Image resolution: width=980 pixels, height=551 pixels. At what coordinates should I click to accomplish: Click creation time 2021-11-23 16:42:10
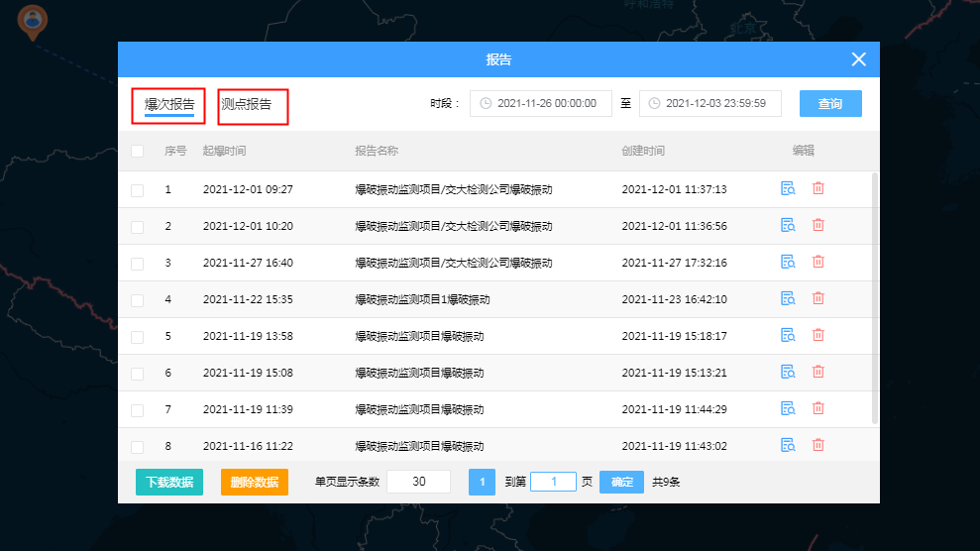[x=675, y=299]
